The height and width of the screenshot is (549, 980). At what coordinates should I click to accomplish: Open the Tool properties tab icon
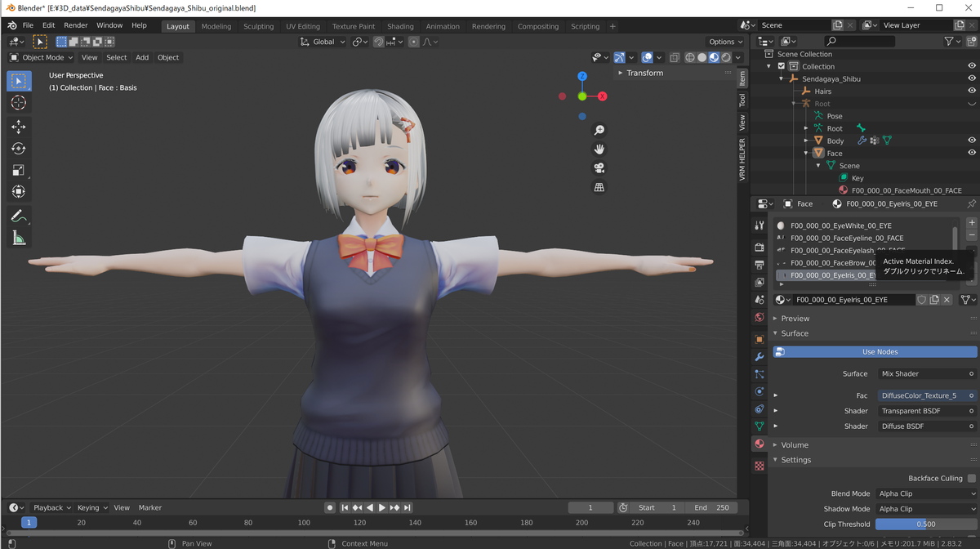point(759,225)
